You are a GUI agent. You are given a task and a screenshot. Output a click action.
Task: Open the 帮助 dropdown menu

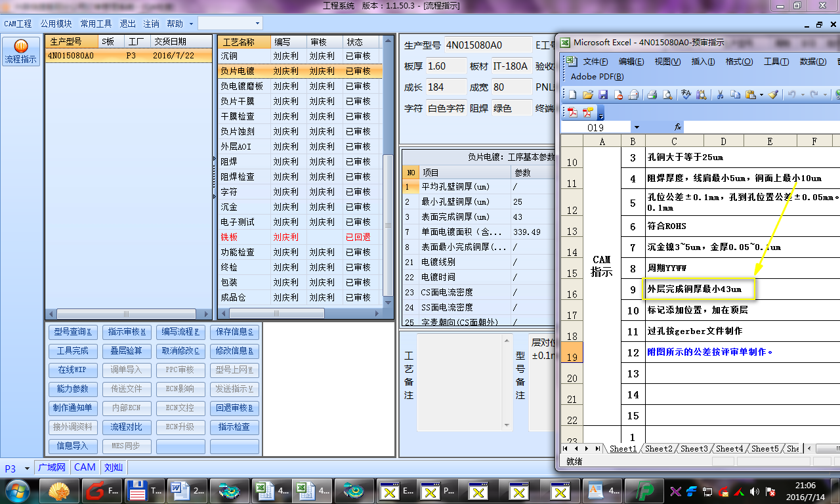click(178, 24)
